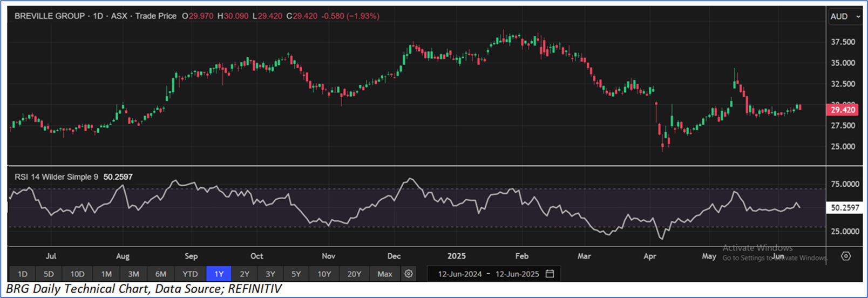
Task: Show the 6M time range
Action: click(x=161, y=274)
